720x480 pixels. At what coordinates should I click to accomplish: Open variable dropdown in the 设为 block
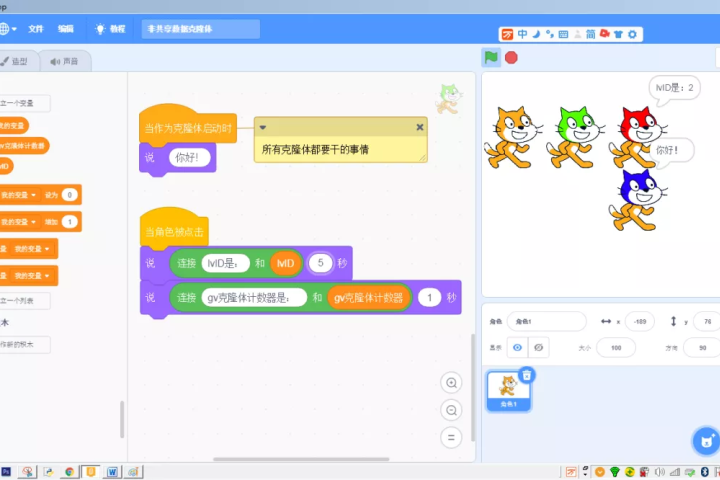pyautogui.click(x=33, y=194)
